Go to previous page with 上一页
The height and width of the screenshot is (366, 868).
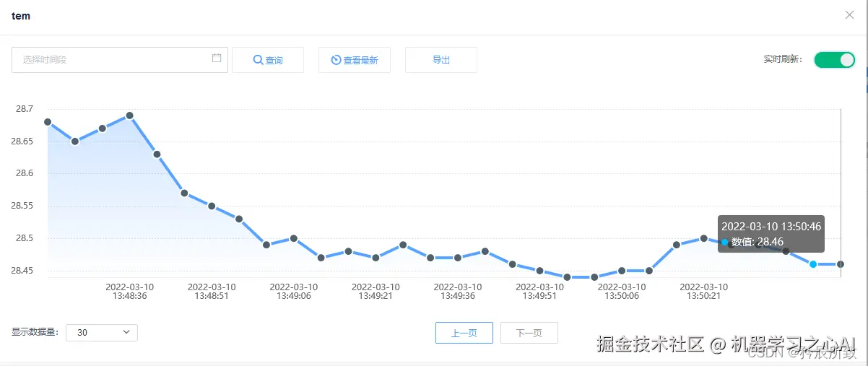(464, 333)
